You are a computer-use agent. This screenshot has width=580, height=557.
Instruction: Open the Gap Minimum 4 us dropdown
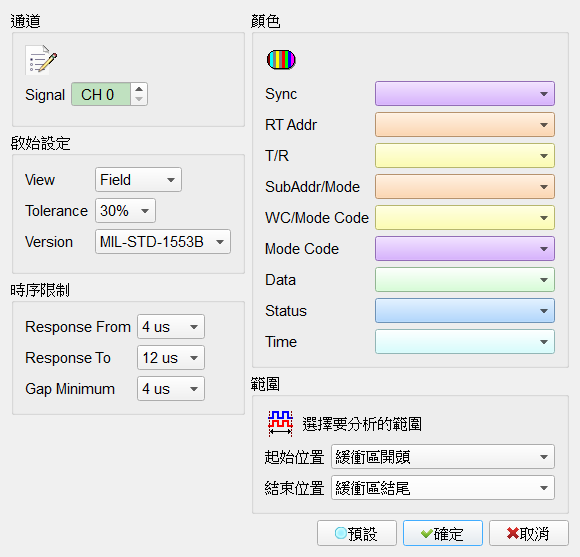pos(171,389)
